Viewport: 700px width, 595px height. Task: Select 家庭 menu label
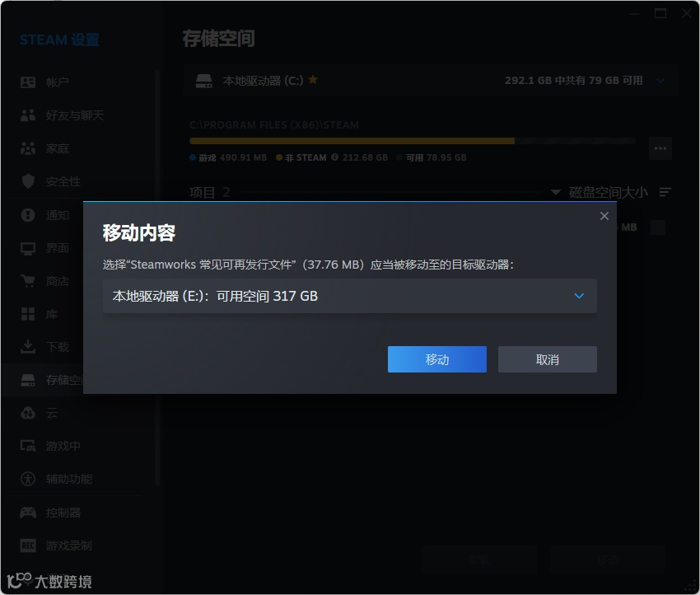click(58, 148)
